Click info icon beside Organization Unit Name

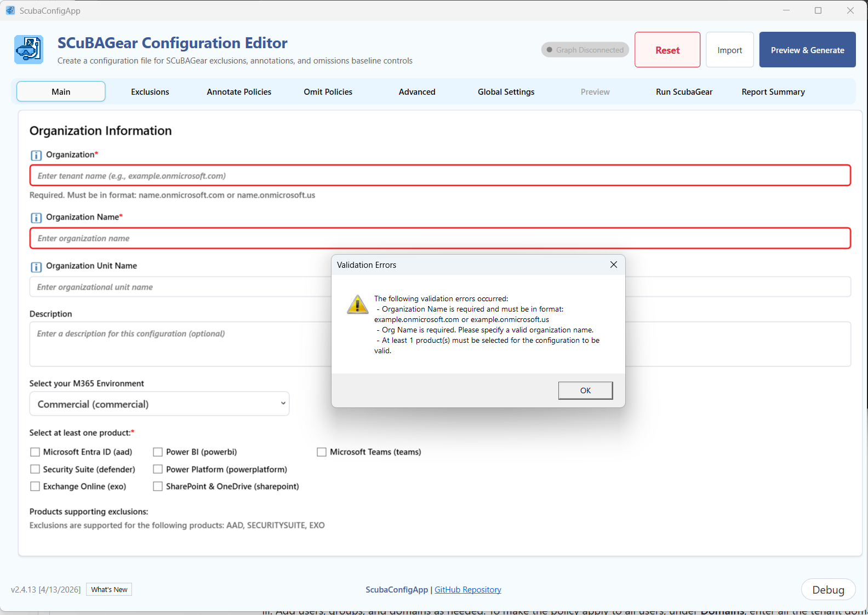(36, 267)
